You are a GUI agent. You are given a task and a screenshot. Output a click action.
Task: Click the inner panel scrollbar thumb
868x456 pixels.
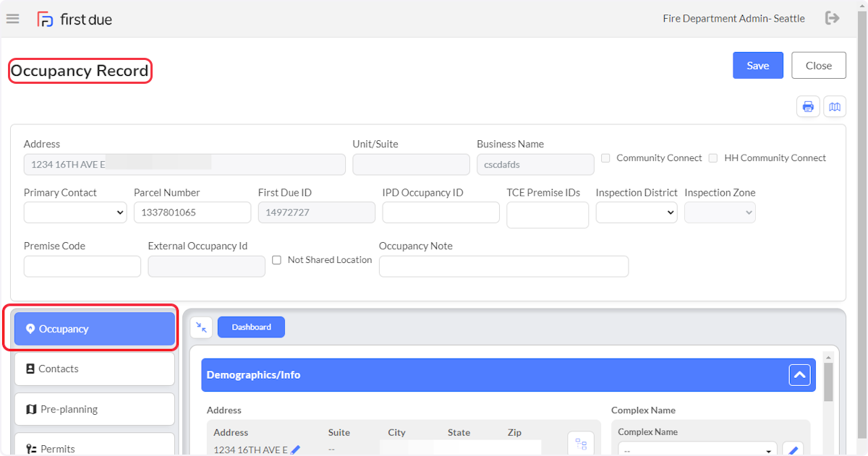[828, 382]
